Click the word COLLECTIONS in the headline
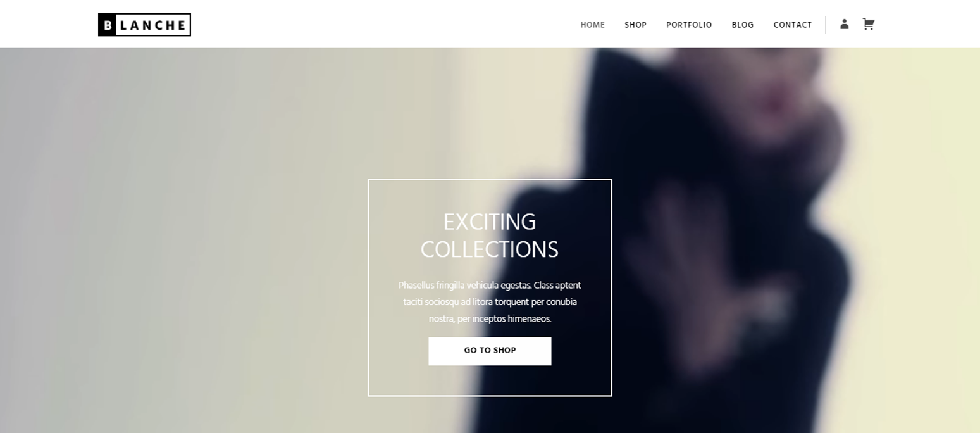Viewport: 980px width, 433px height. click(490, 249)
